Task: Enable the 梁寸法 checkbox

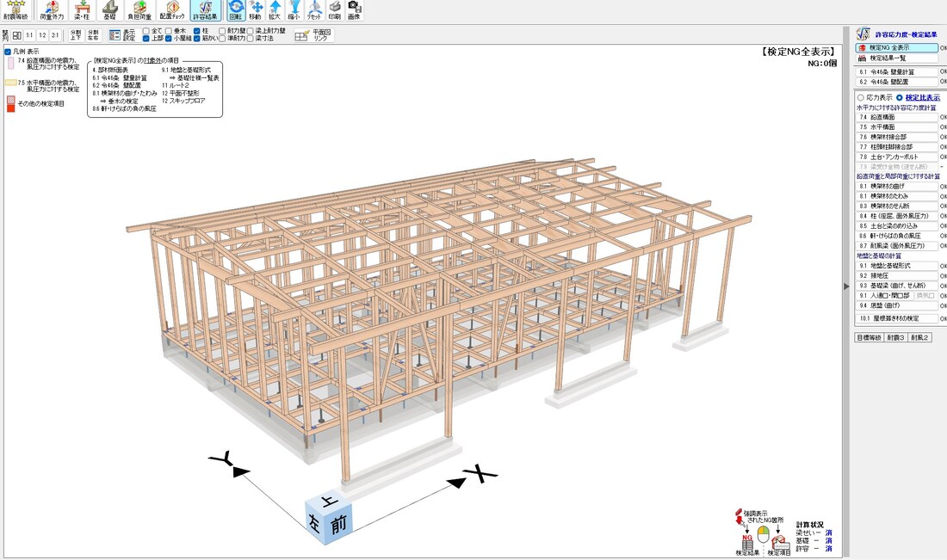Action: (x=250, y=38)
